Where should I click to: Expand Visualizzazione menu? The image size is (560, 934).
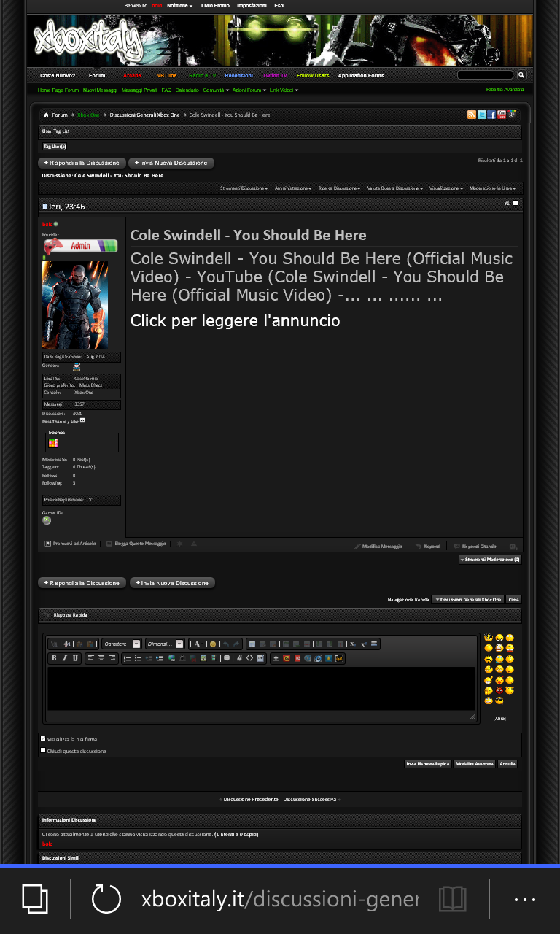click(446, 188)
